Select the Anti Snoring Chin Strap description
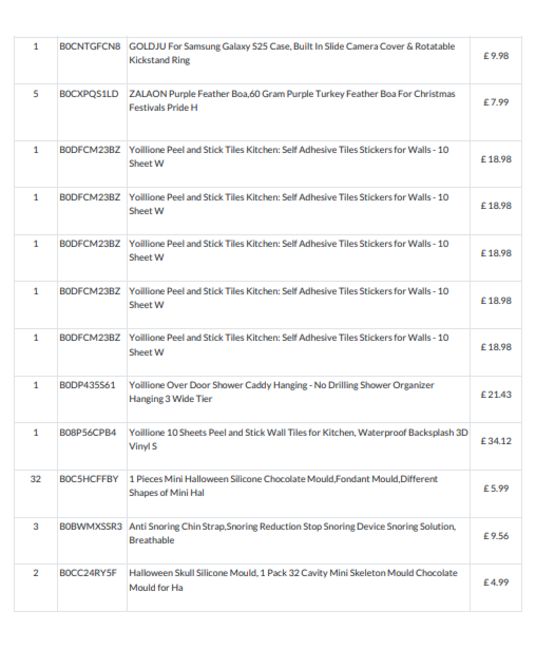 (292, 533)
